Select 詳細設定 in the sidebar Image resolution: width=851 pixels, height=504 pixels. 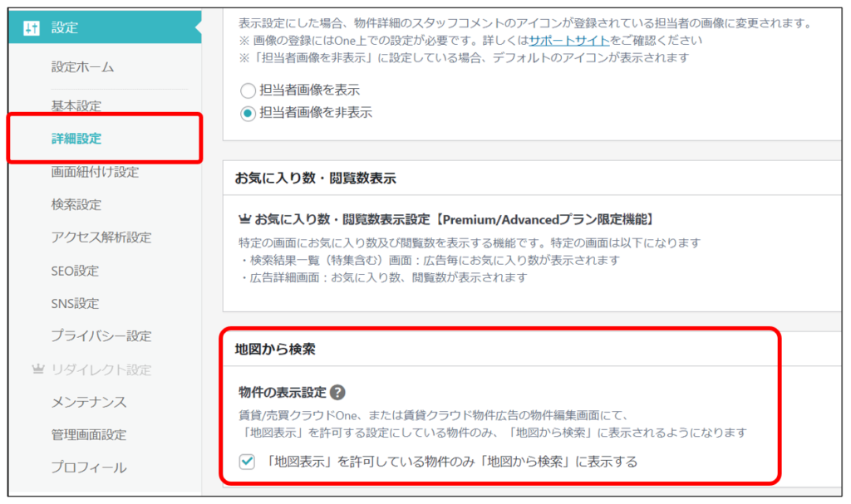(76, 139)
